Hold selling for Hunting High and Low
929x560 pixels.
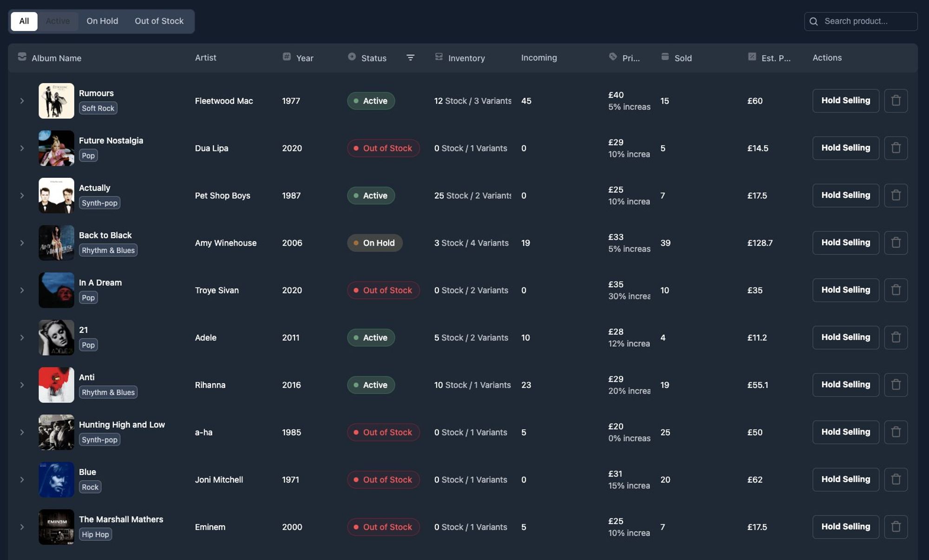(x=845, y=432)
